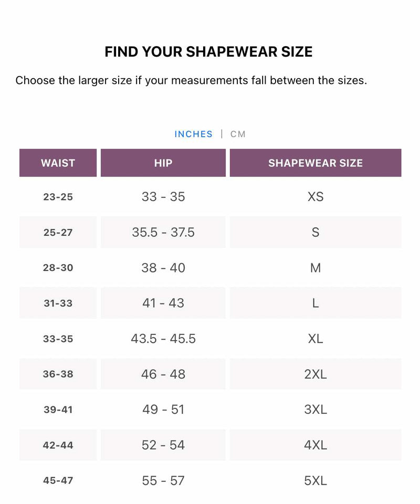Click the 43.5 - 45.5 hip measurement
Image resolution: width=420 pixels, height=504 pixels.
click(163, 339)
